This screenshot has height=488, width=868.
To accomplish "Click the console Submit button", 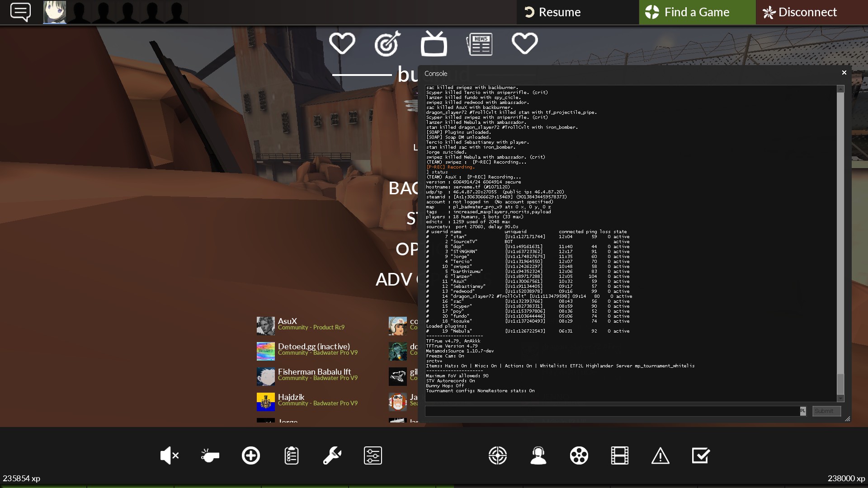I will [826, 411].
